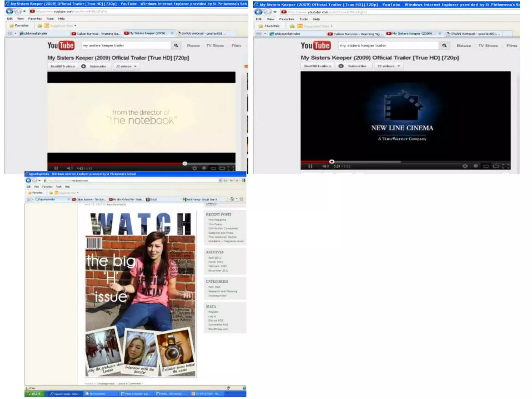Click the 'Film Poster' recent post link

215,224
